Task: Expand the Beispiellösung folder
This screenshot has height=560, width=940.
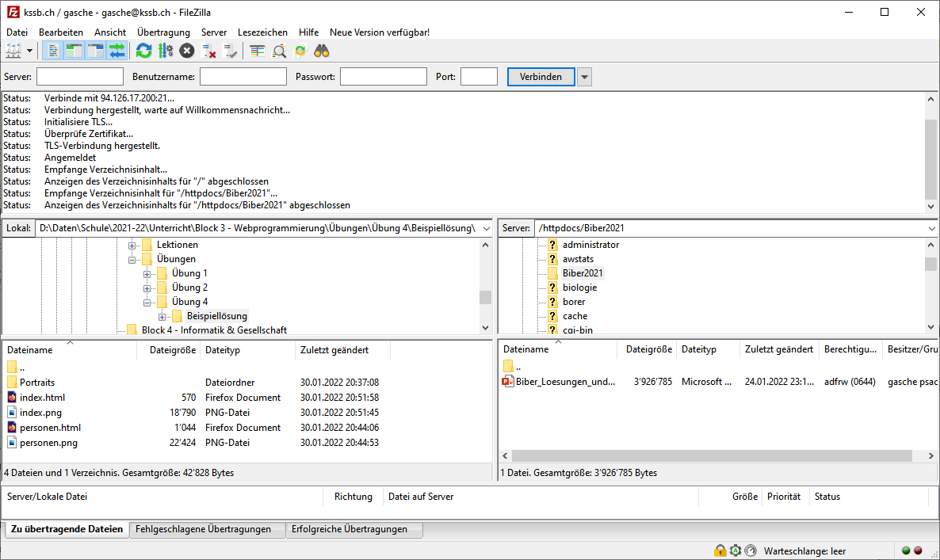Action: [162, 317]
